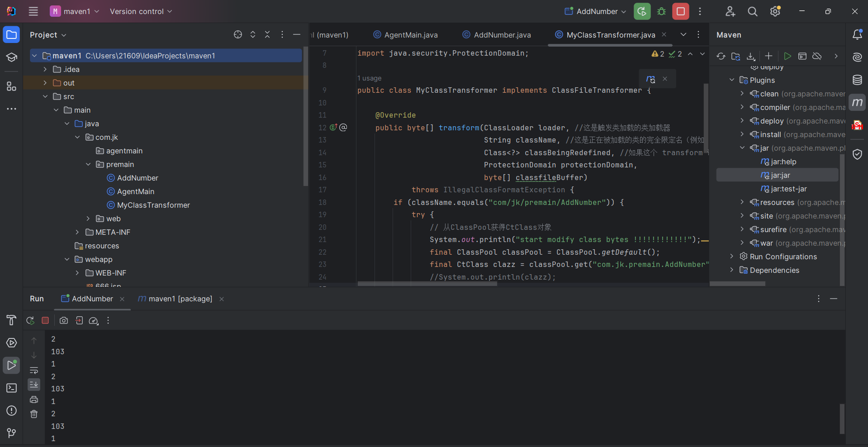The image size is (868, 447).
Task: Open Code With Me user icon
Action: (730, 11)
